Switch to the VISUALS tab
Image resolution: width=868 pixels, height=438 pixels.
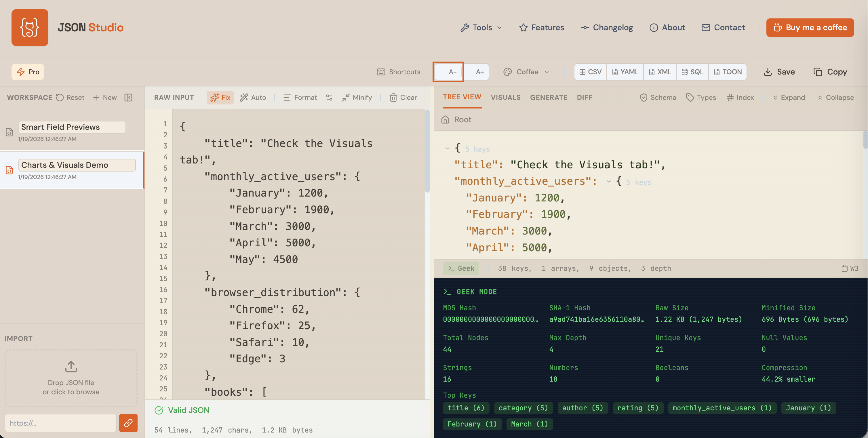[x=505, y=97]
